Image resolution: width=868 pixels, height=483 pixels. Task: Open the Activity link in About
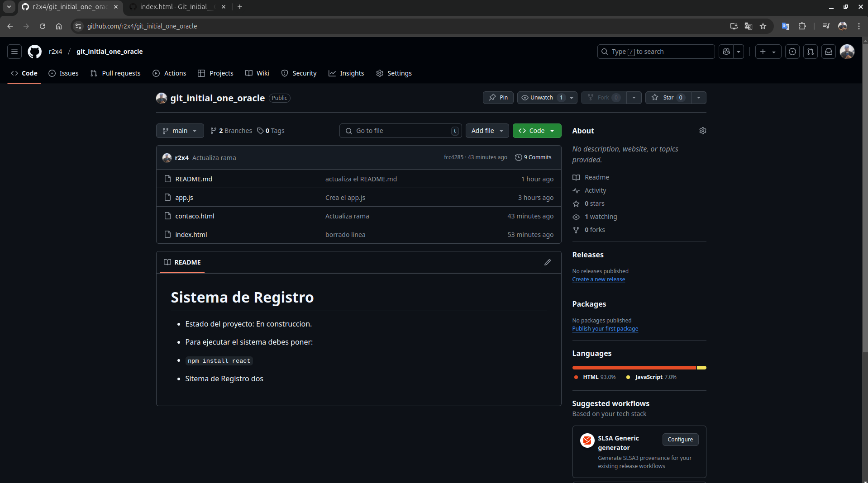click(x=595, y=190)
